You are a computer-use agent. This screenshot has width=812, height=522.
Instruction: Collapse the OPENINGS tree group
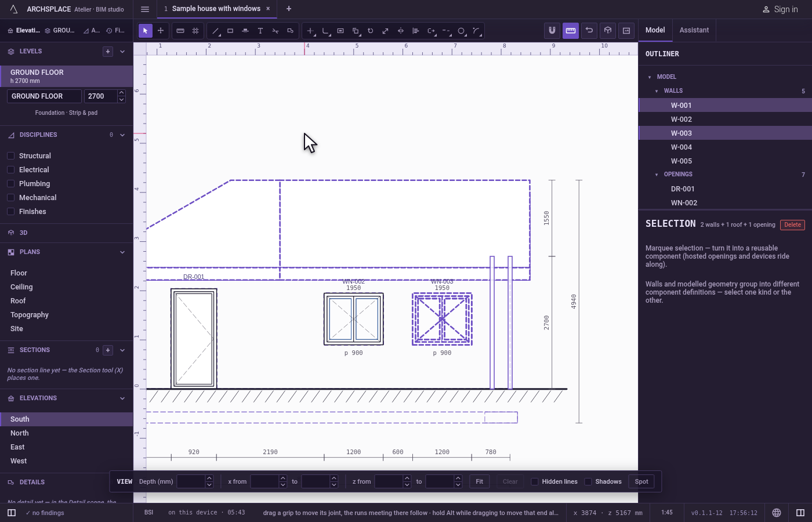tap(657, 175)
